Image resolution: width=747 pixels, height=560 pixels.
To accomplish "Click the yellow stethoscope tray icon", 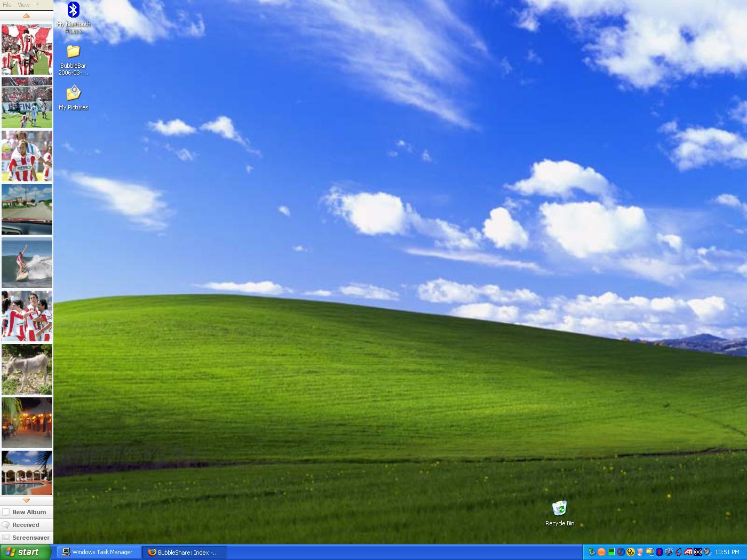I will 630,552.
